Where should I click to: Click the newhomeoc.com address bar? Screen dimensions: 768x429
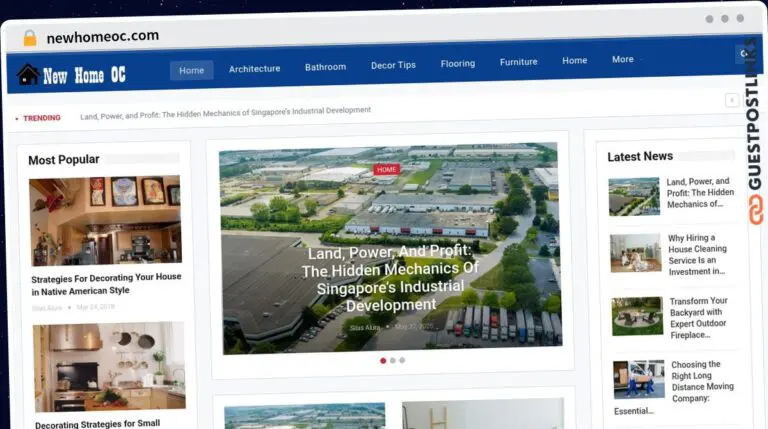pos(102,36)
